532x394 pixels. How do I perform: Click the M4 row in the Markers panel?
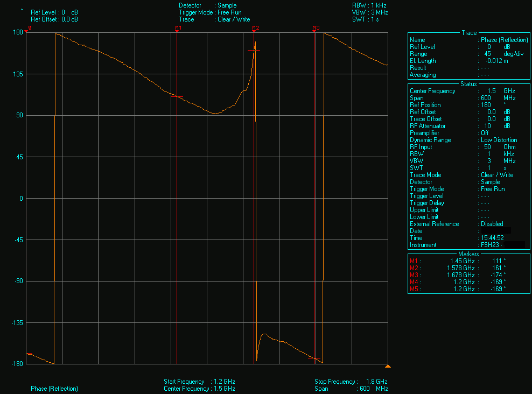click(x=458, y=282)
